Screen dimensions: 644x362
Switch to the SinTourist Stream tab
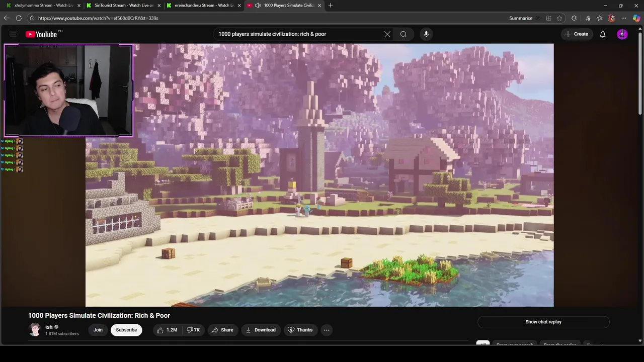coord(124,5)
